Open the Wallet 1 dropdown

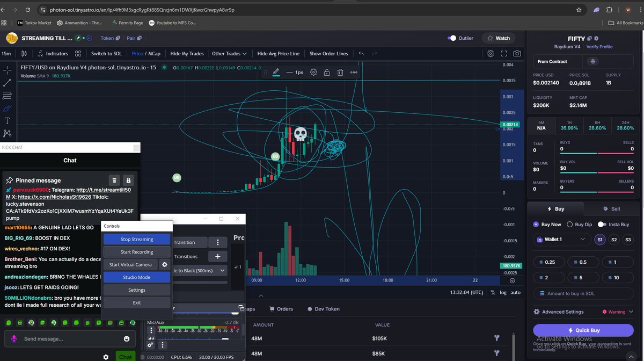click(x=562, y=240)
